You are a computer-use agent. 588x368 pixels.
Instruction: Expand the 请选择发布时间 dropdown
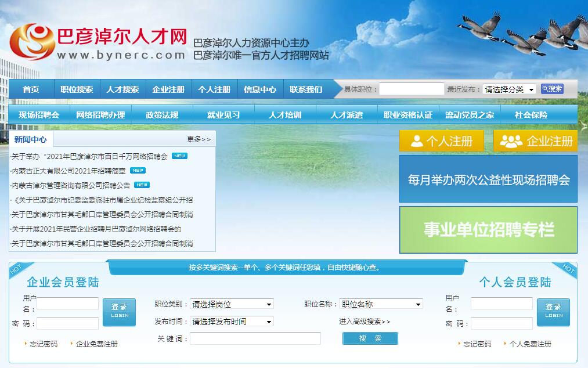232,322
